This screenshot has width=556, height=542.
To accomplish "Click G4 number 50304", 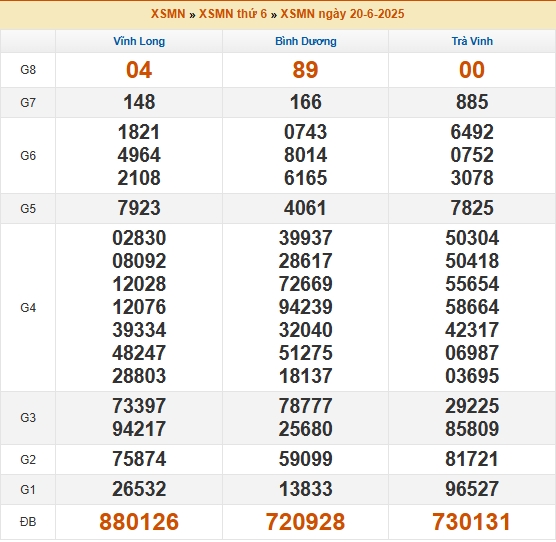I will coord(472,238).
